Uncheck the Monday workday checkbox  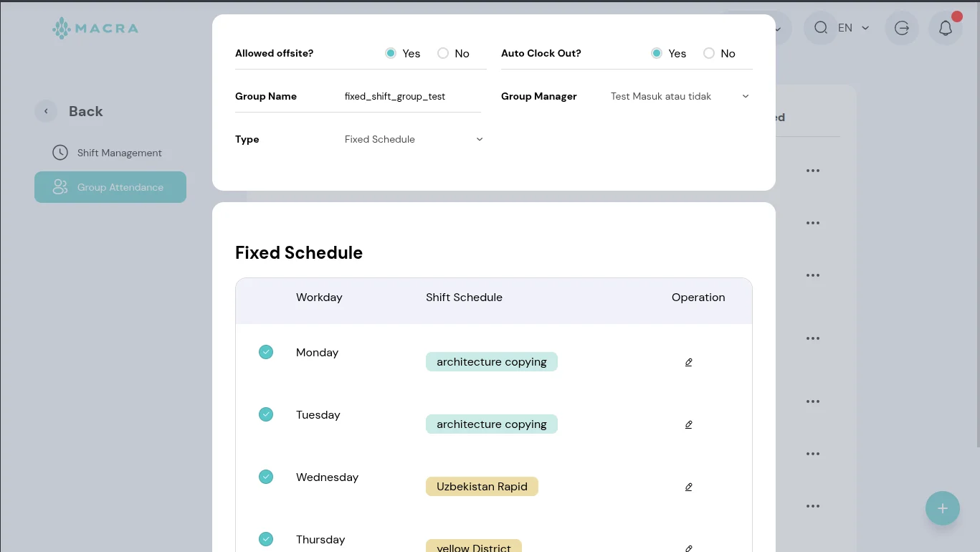click(x=266, y=352)
